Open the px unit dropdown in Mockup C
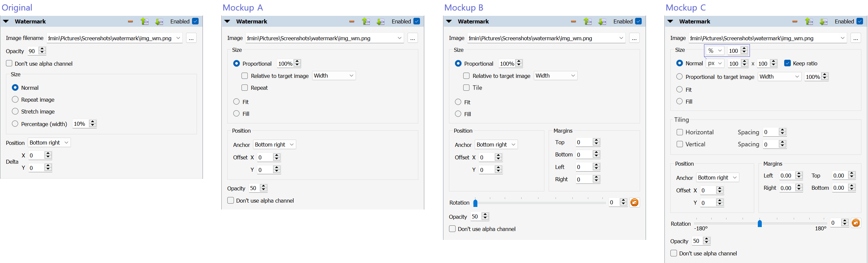The height and width of the screenshot is (263, 868). tap(715, 63)
